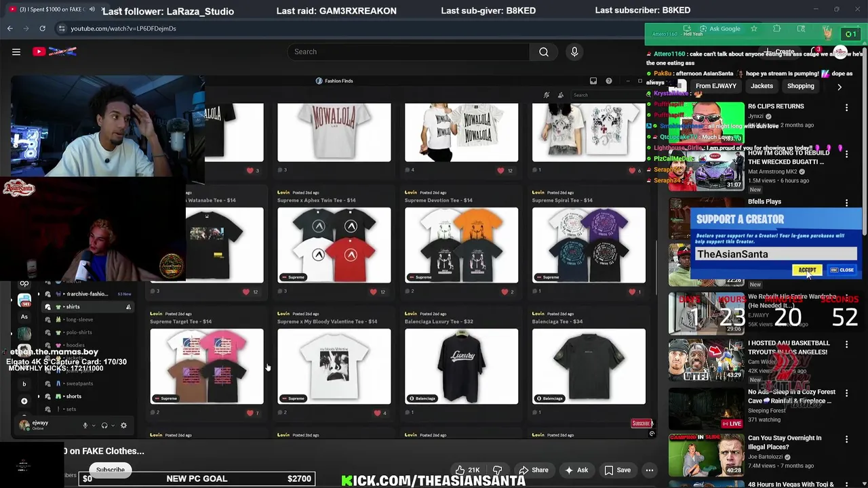Select the Shopping filter chip
The height and width of the screenshot is (488, 868).
800,86
